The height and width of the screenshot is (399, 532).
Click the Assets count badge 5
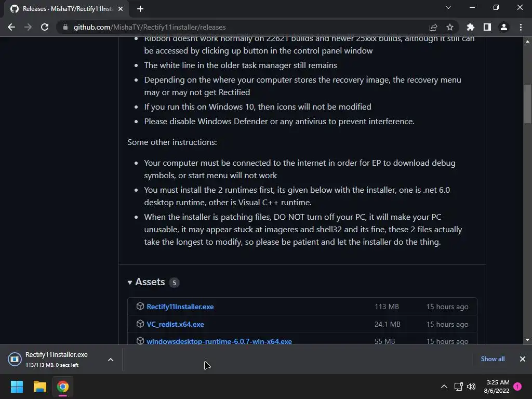point(174,283)
